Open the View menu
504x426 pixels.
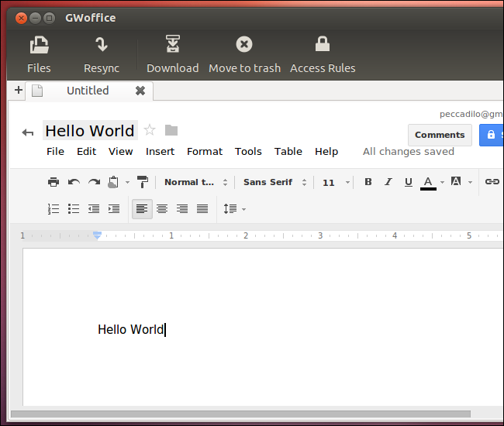coord(120,152)
